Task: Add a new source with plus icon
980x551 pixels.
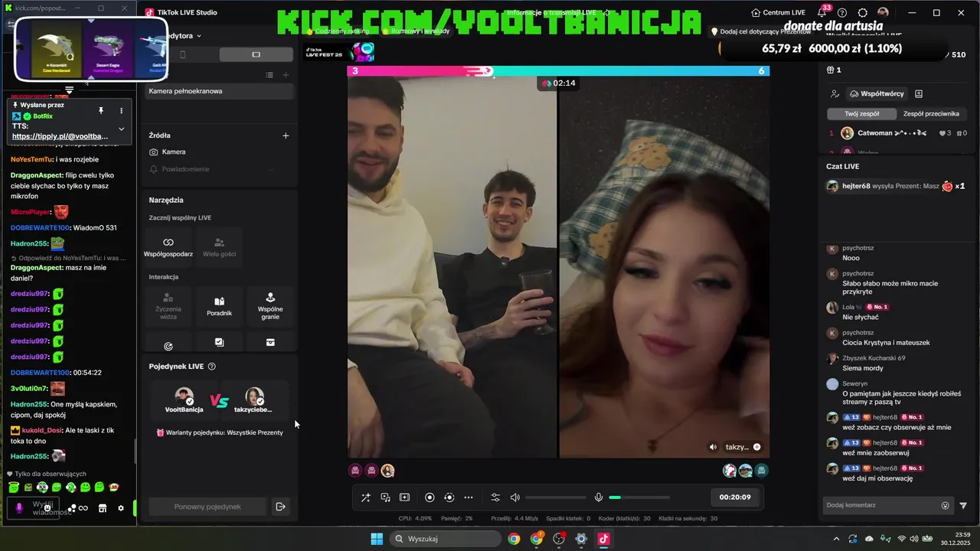Action: [x=286, y=135]
